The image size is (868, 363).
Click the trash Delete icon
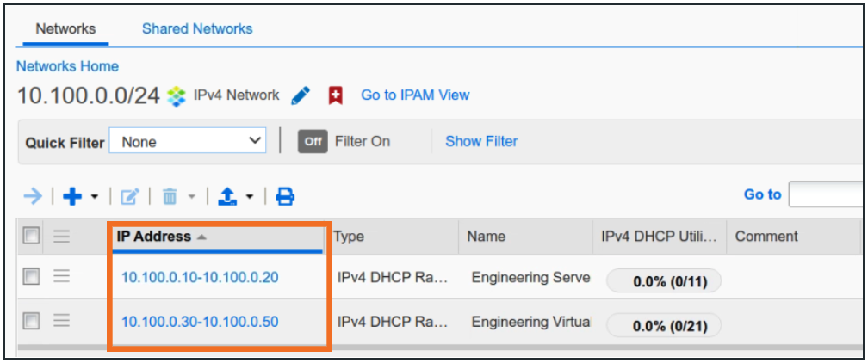coord(170,197)
